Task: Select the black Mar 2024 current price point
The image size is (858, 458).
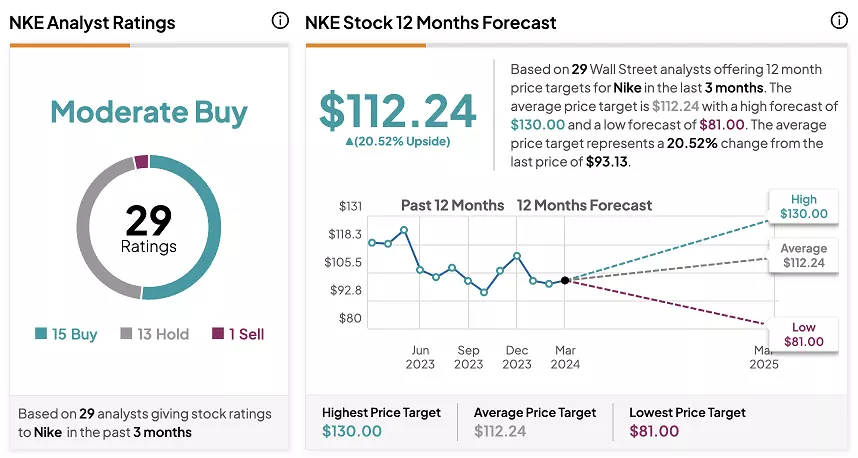Action: click(x=565, y=281)
